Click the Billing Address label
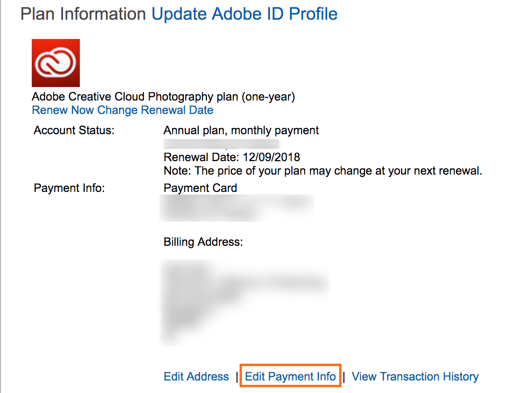Viewport: 532px width, 393px height. tap(203, 241)
